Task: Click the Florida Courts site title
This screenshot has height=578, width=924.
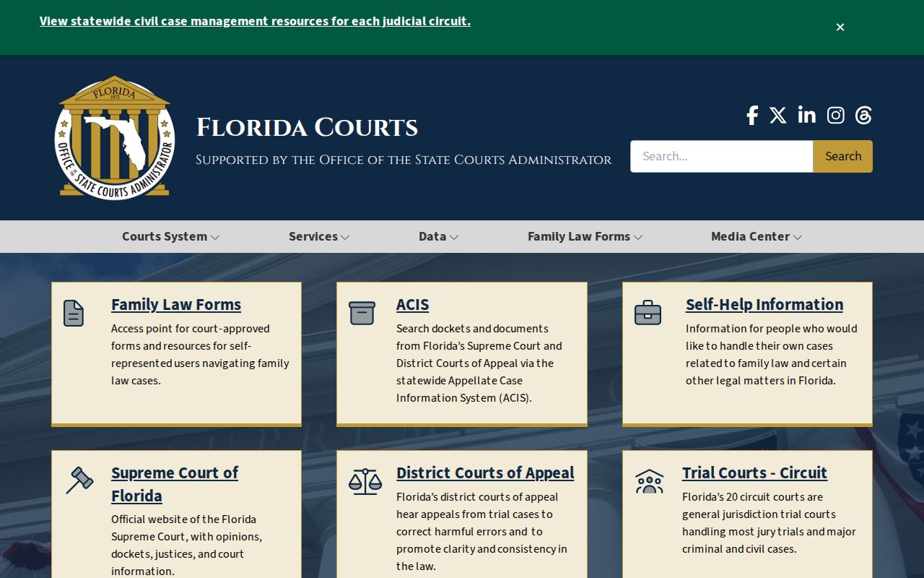Action: (307, 127)
